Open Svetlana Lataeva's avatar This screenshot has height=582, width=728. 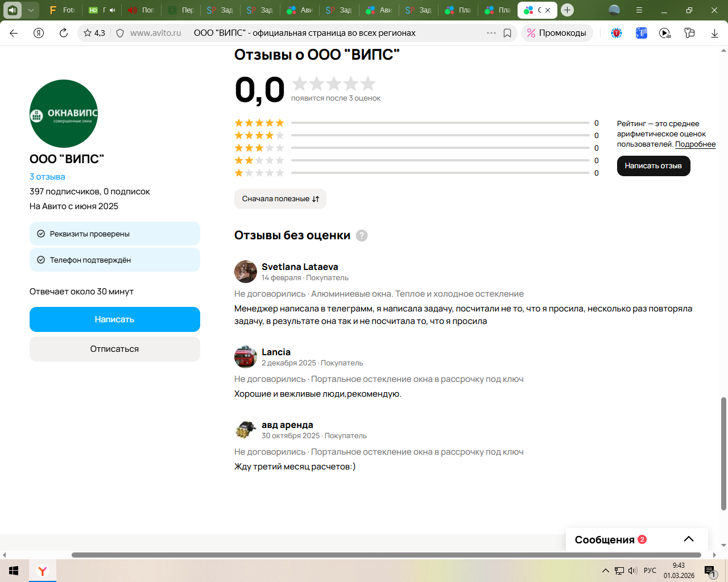click(x=246, y=272)
